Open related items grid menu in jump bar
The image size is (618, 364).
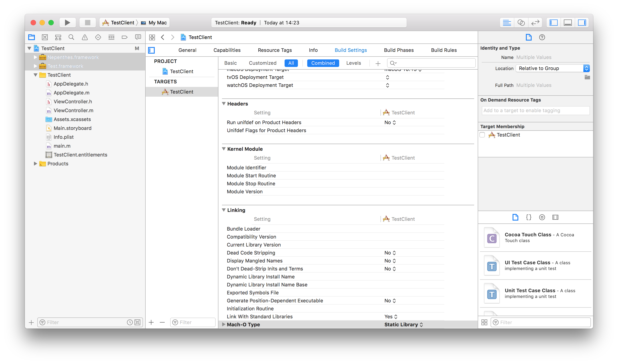click(152, 37)
